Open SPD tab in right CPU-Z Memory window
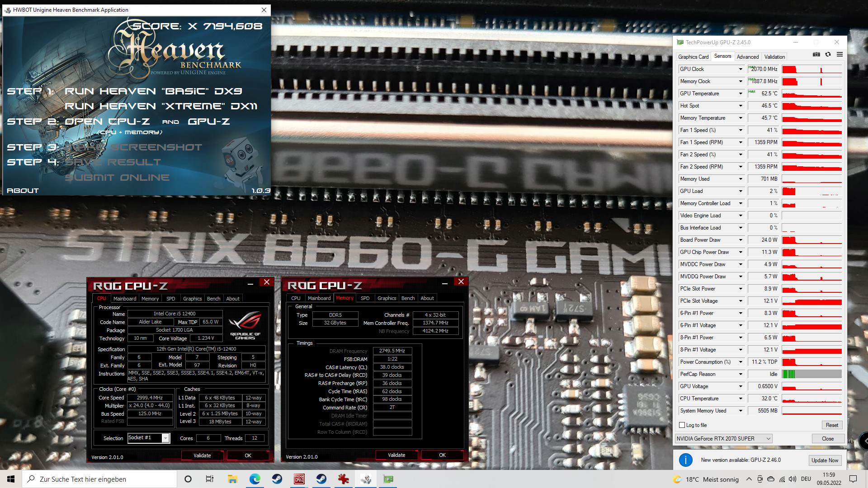Viewport: 868px width, 488px height. (x=365, y=298)
